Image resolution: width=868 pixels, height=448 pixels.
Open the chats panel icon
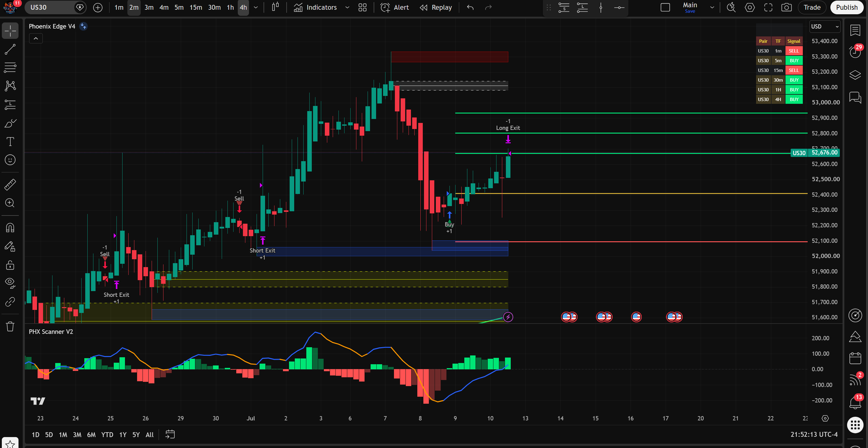855,98
